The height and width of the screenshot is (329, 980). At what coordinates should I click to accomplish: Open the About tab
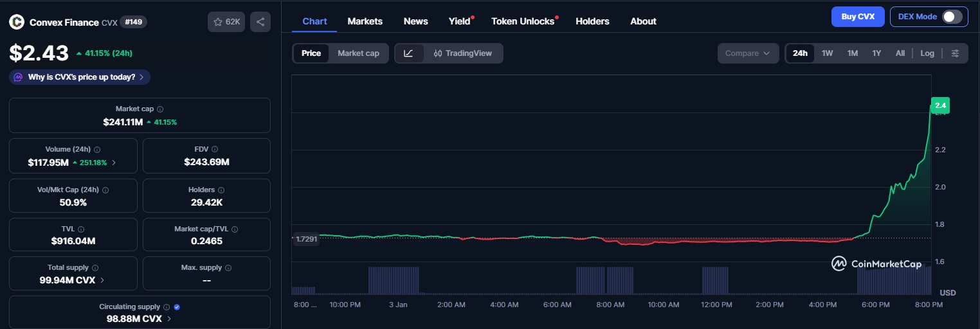pos(643,21)
